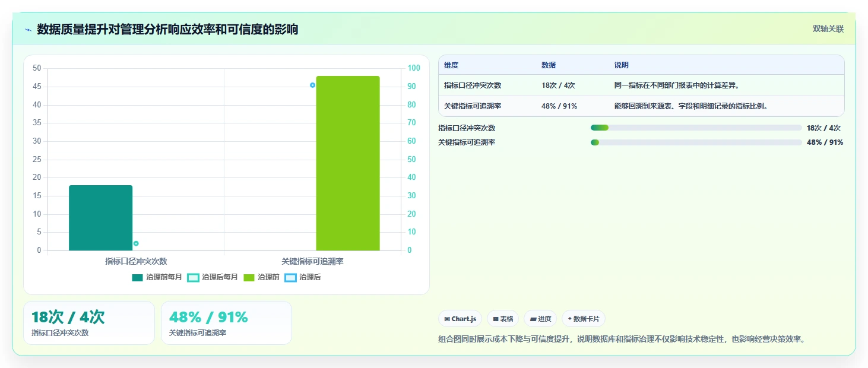Viewport: 868px width, 368px height.
Task: Click the 关键指标可追溯率 table row label
Action: (473, 106)
